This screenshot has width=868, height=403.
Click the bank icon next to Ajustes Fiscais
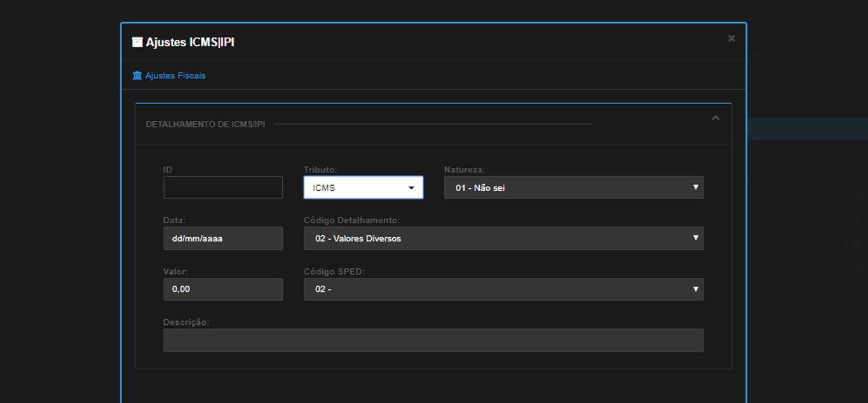click(x=137, y=76)
